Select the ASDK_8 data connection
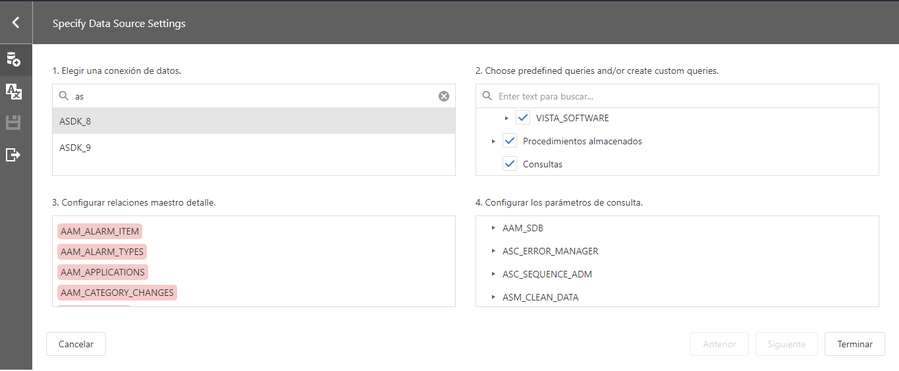 point(254,122)
